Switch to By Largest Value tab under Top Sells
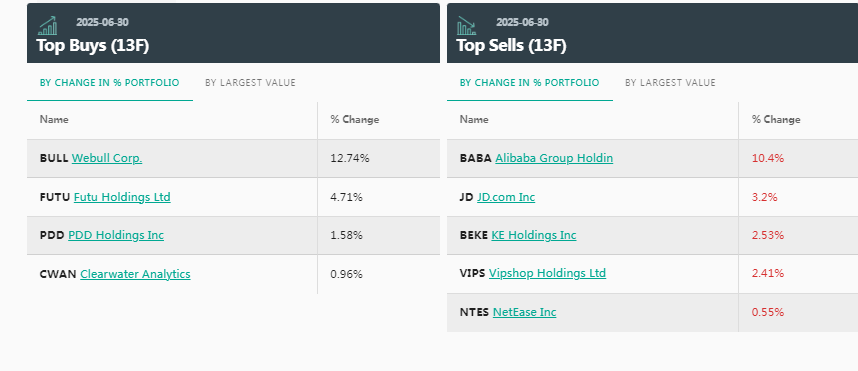Screen dimensions: 858x371 (x=670, y=83)
